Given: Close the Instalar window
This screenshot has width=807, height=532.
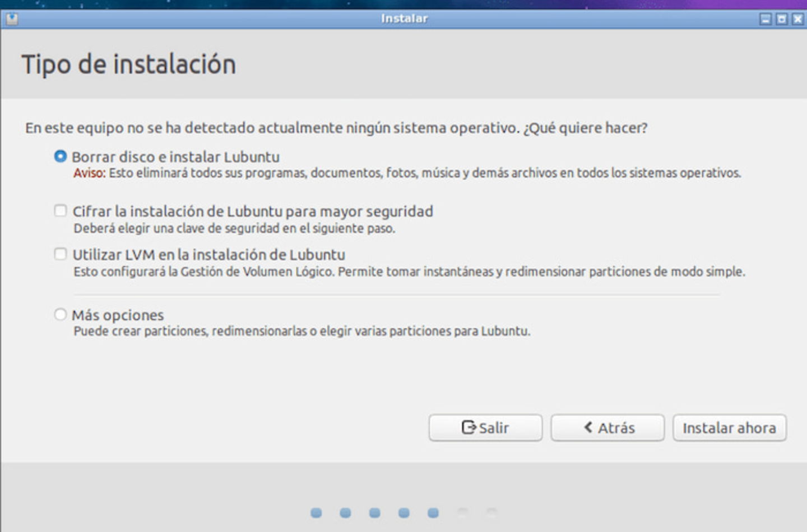Looking at the screenshot, I should [797, 19].
